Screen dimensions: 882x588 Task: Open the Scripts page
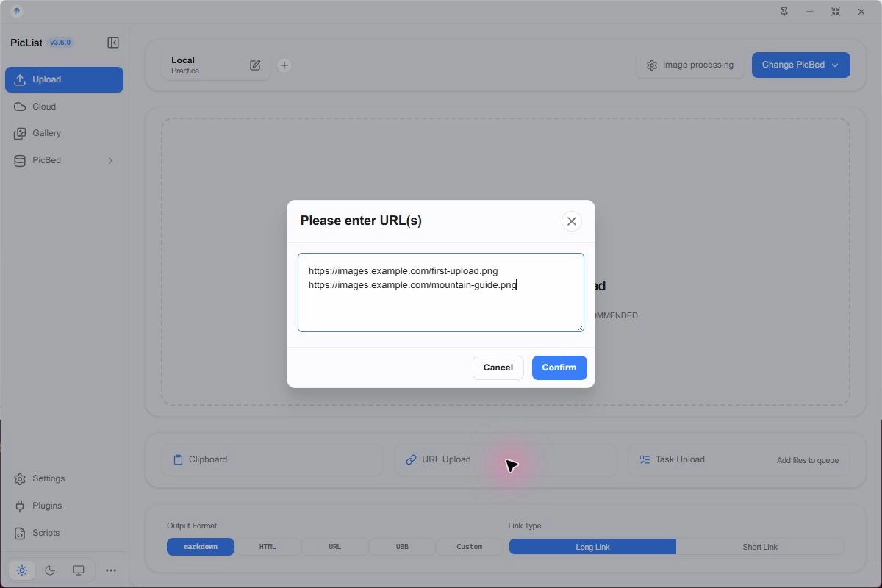point(64,533)
